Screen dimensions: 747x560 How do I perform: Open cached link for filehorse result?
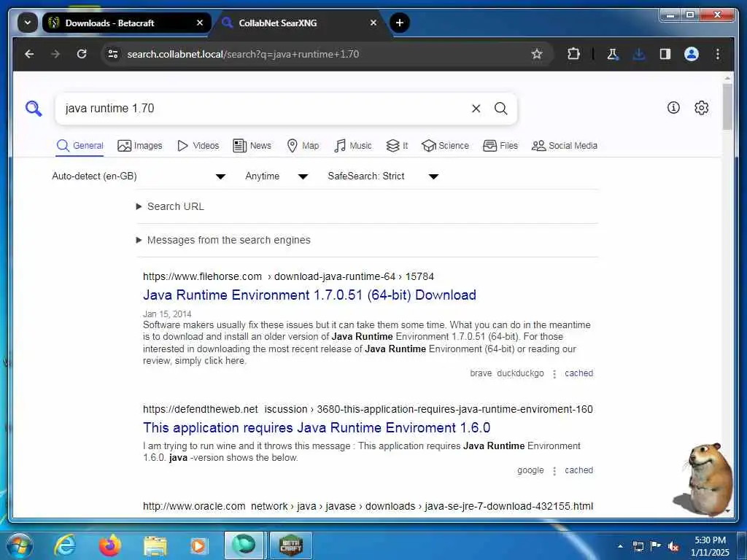coord(578,373)
